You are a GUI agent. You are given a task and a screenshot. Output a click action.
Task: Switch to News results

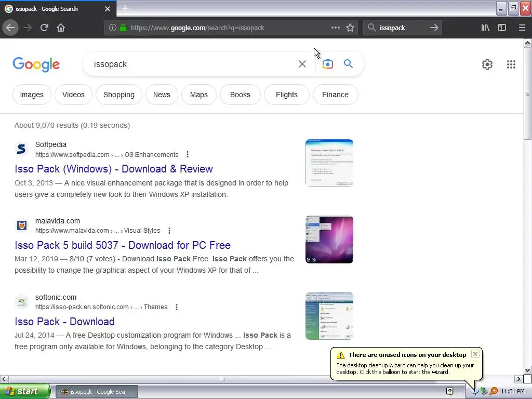[162, 95]
